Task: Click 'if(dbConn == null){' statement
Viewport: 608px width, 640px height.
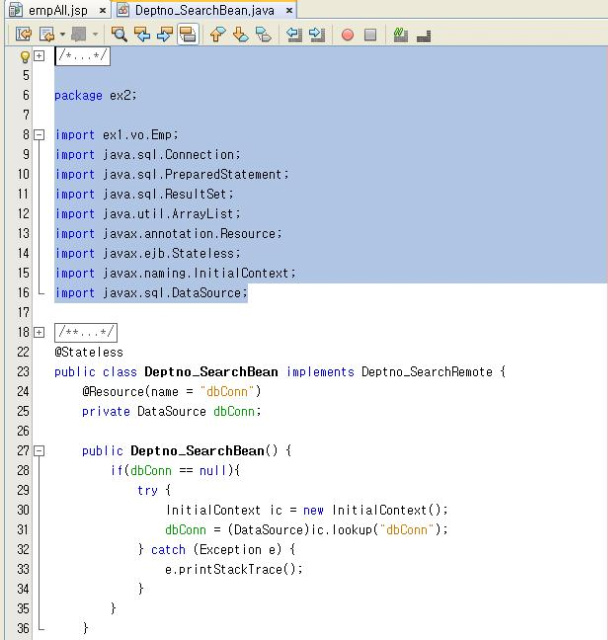Action: pos(175,470)
